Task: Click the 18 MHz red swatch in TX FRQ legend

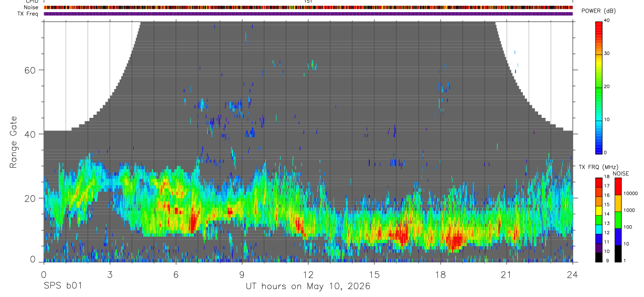Action: click(599, 182)
